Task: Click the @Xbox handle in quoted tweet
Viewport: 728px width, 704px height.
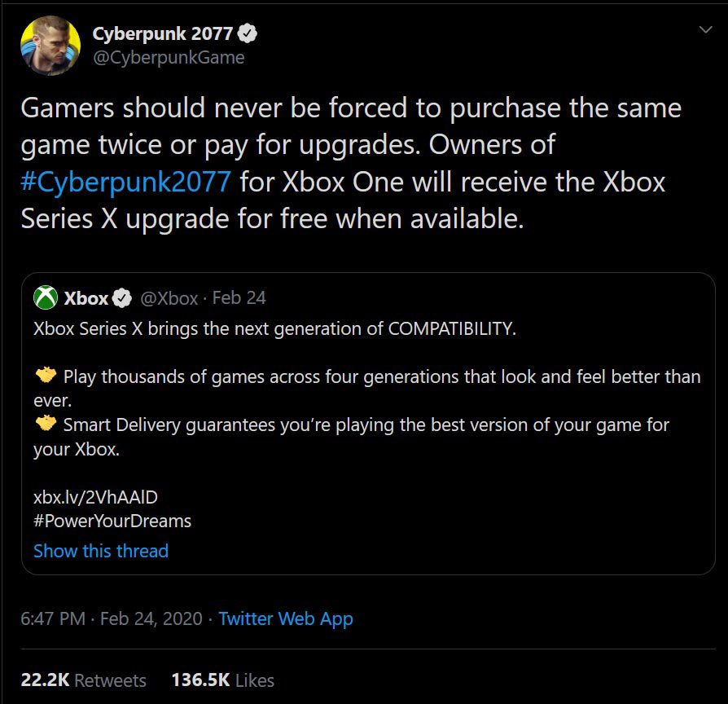Action: tap(169, 298)
